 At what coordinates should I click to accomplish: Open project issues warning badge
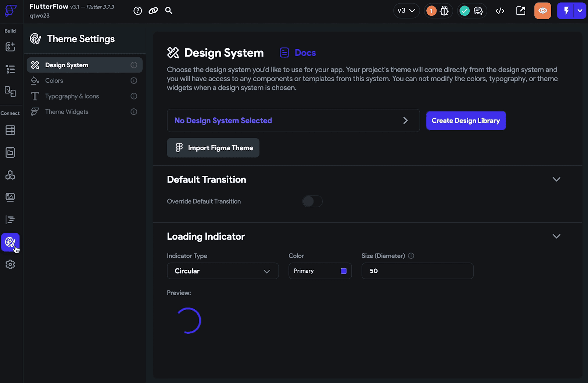[x=431, y=11]
